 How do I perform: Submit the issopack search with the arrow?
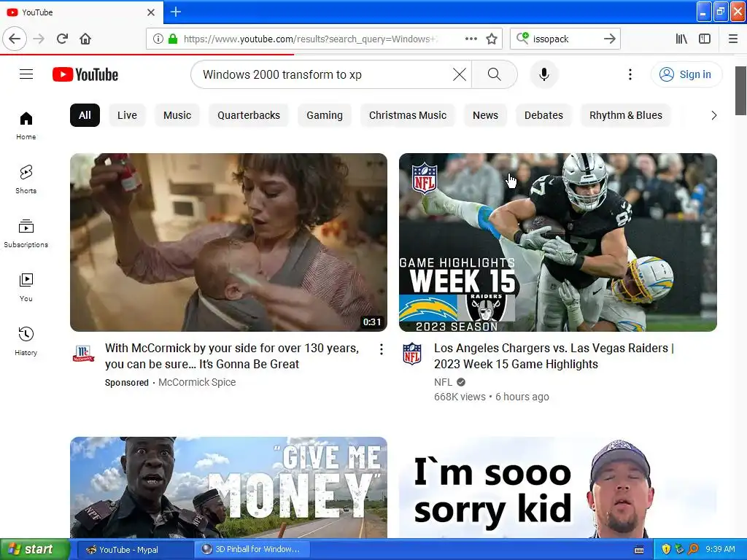pyautogui.click(x=610, y=39)
